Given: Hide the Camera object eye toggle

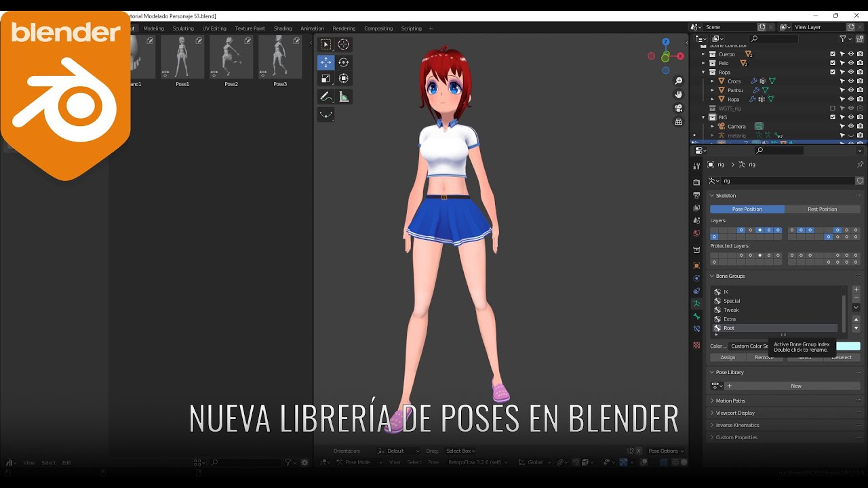Looking at the screenshot, I should tap(851, 126).
